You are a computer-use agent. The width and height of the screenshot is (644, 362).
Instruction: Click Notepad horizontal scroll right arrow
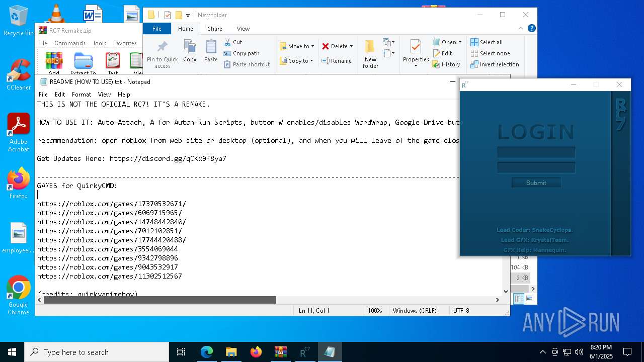498,300
